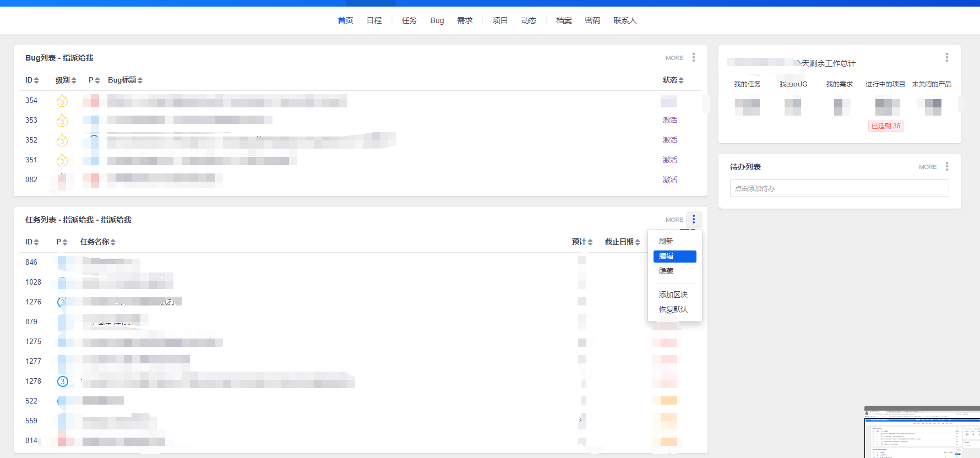Choose 恢复默认 from the block menu
Viewport: 980px width, 458px height.
[x=675, y=309]
